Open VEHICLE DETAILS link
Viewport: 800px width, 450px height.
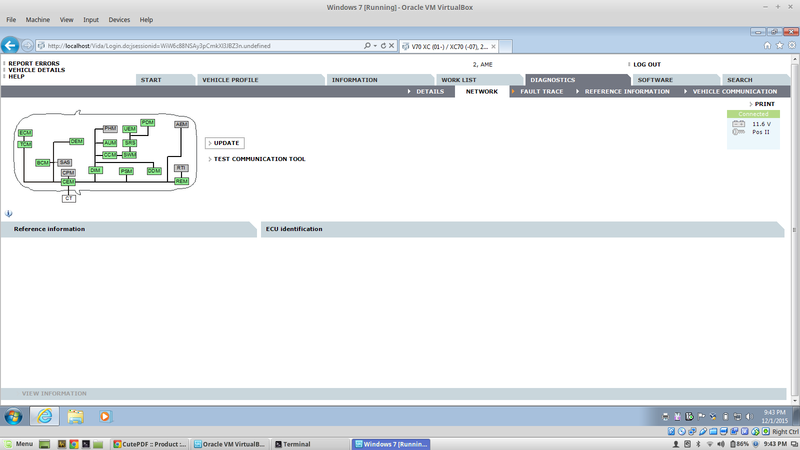point(37,70)
